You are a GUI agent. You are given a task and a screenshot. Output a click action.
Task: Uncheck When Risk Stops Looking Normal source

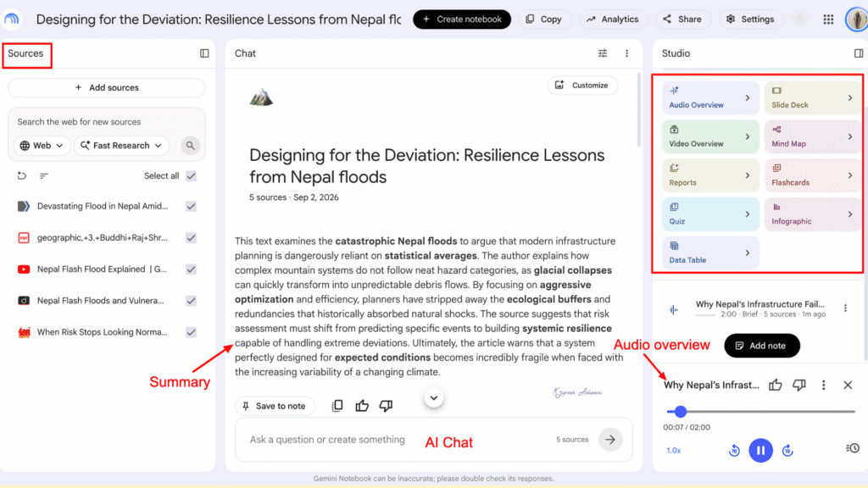(x=191, y=332)
